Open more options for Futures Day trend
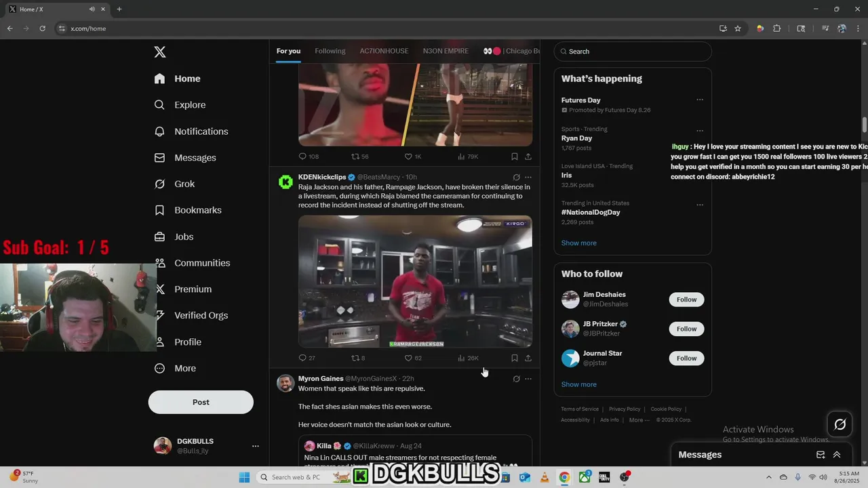 700,100
